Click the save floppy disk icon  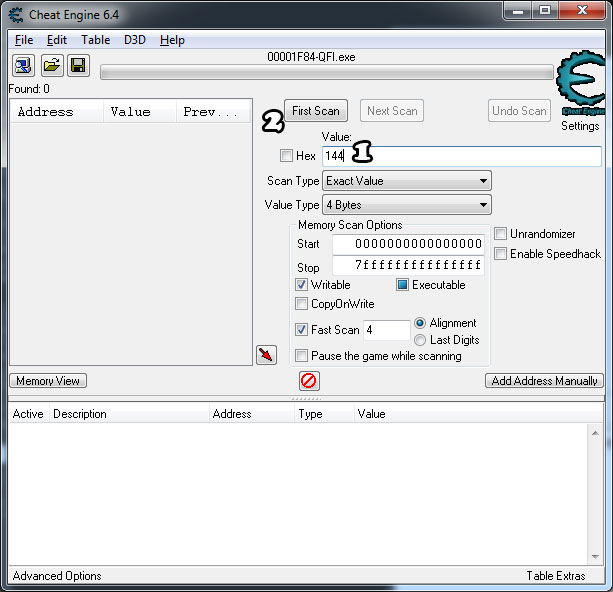coord(78,65)
